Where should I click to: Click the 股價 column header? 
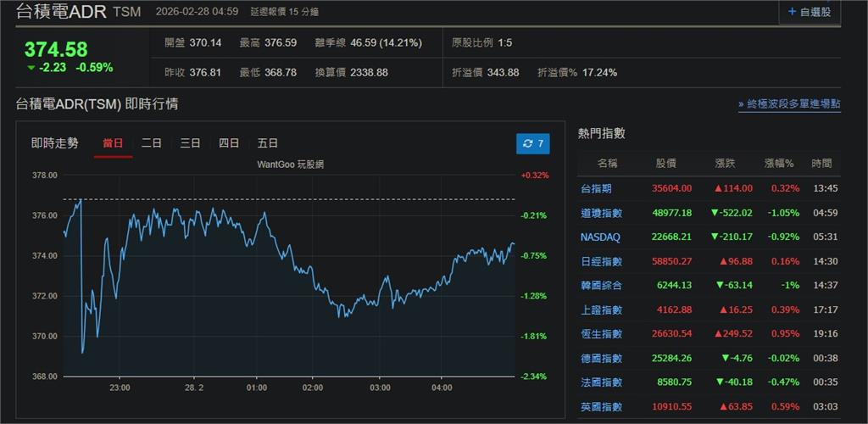pyautogui.click(x=666, y=164)
